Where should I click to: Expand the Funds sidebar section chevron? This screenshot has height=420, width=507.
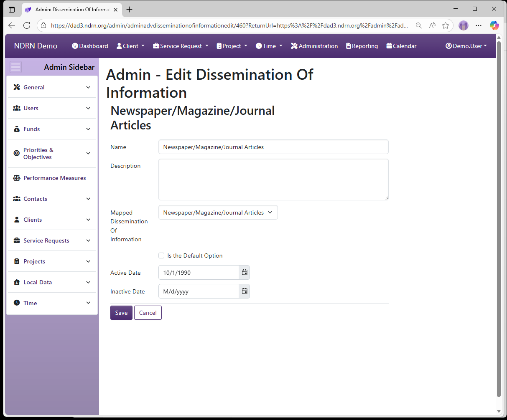click(x=88, y=129)
